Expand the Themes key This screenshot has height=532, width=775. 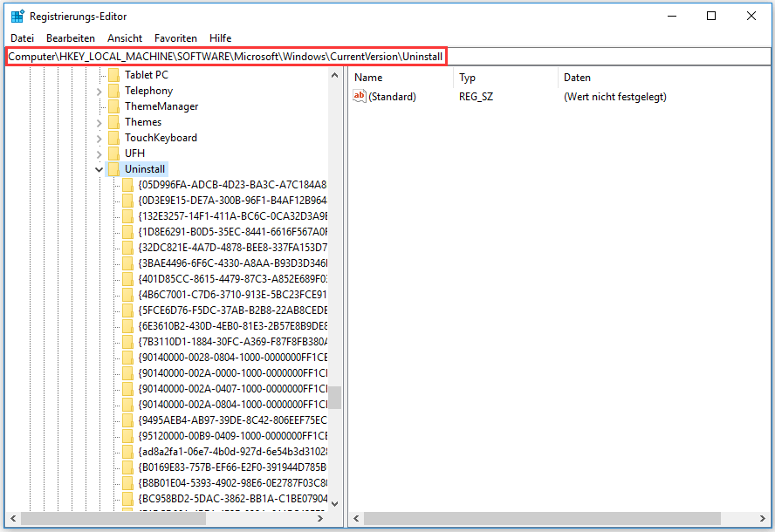[x=99, y=123]
